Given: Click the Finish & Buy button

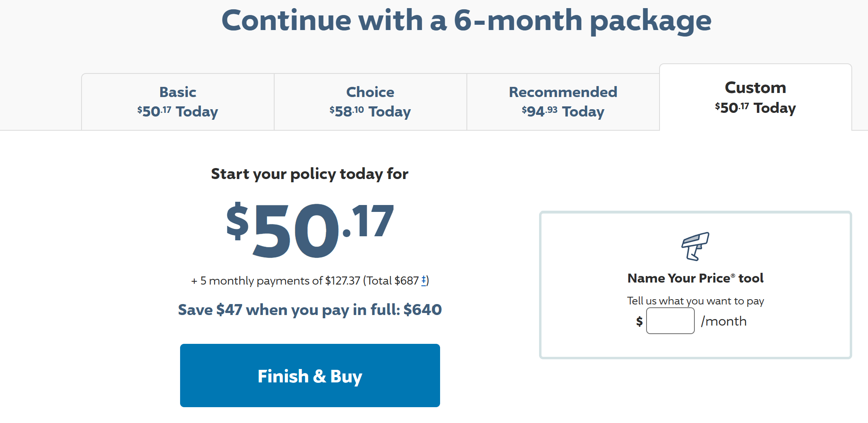Looking at the screenshot, I should [x=310, y=376].
